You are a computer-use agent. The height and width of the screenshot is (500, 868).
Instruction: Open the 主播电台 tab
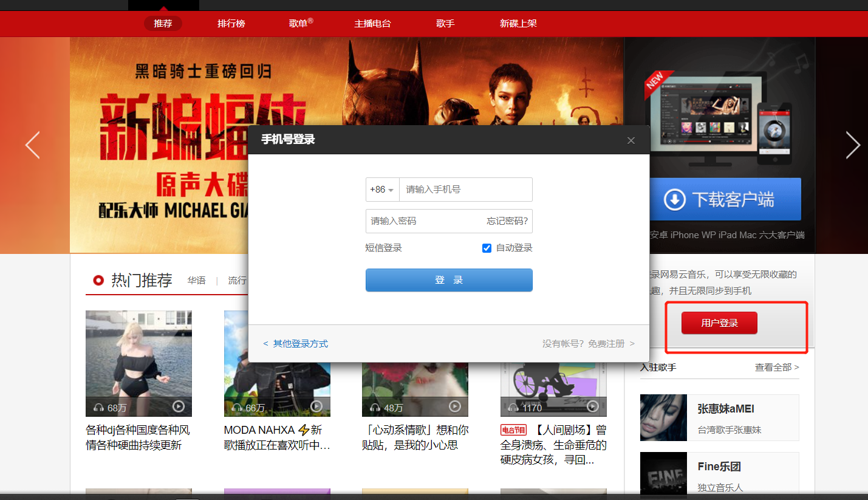click(x=372, y=24)
